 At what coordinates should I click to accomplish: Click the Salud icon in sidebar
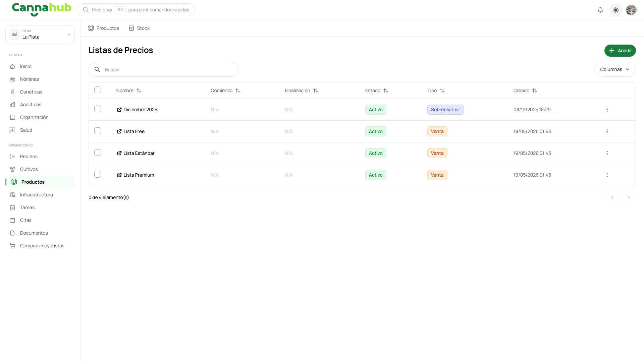click(x=12, y=130)
